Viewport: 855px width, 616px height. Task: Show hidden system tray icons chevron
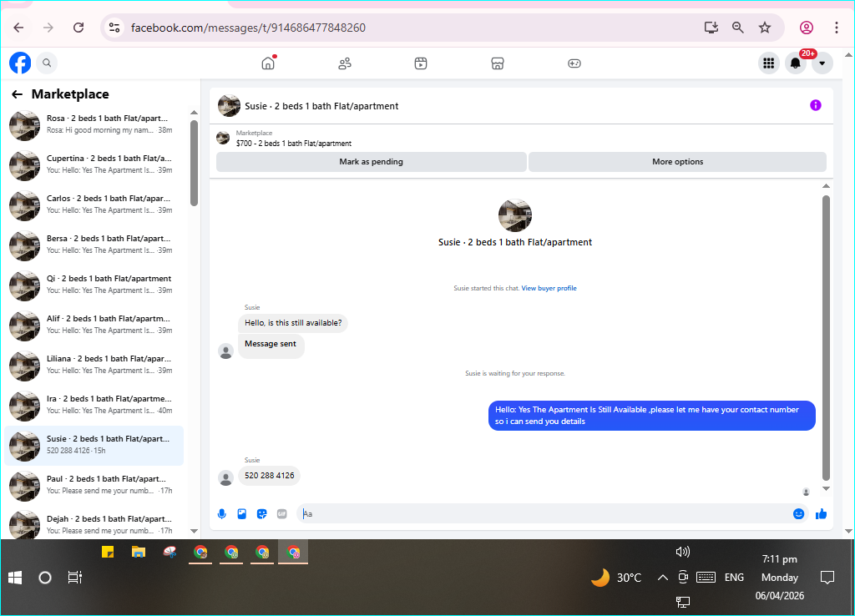pyautogui.click(x=662, y=578)
